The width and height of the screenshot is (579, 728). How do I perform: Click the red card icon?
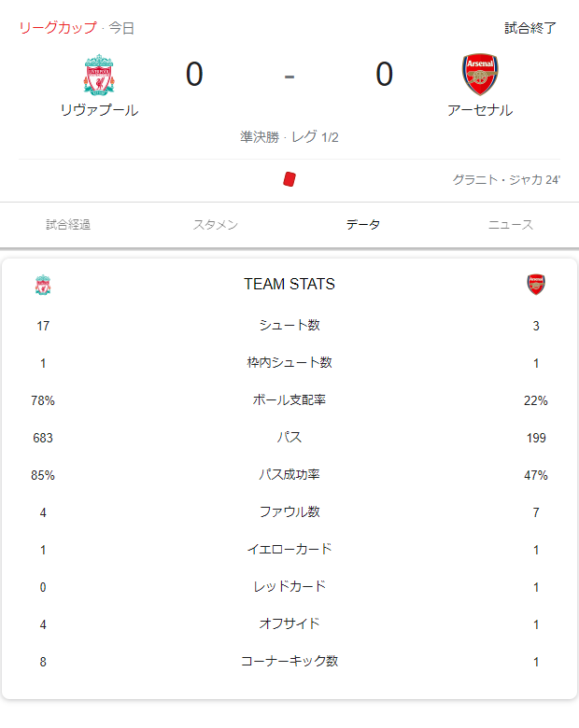(289, 179)
